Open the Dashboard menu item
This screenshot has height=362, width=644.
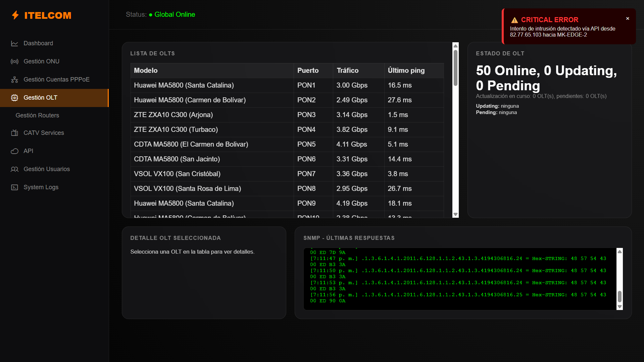coord(54,43)
